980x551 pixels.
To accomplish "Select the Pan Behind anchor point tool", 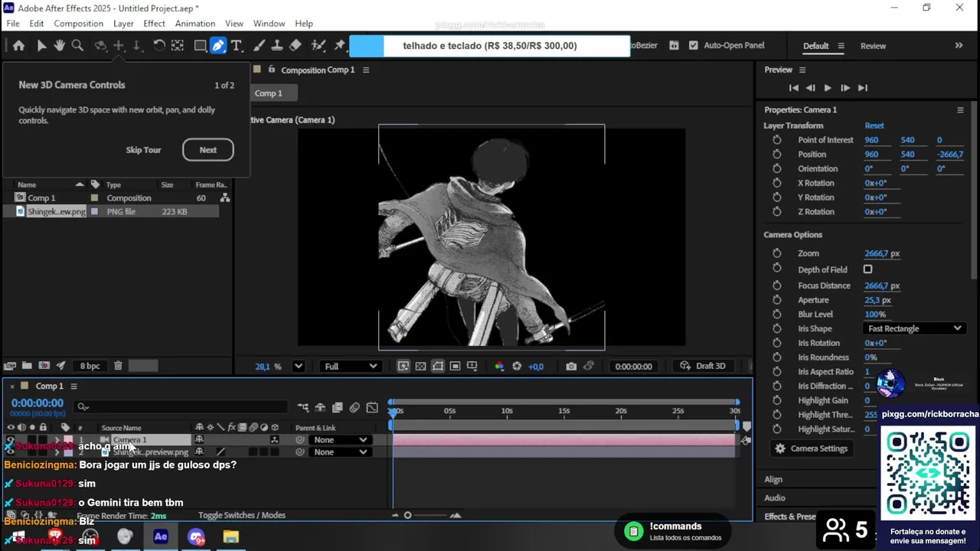I will tap(177, 46).
